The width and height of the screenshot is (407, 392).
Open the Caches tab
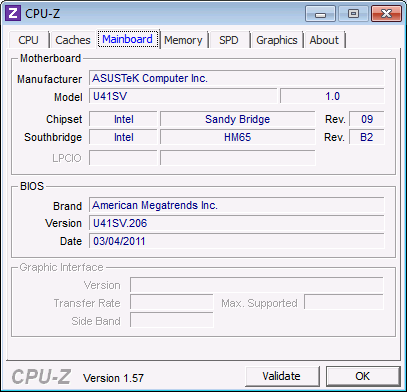click(x=73, y=40)
